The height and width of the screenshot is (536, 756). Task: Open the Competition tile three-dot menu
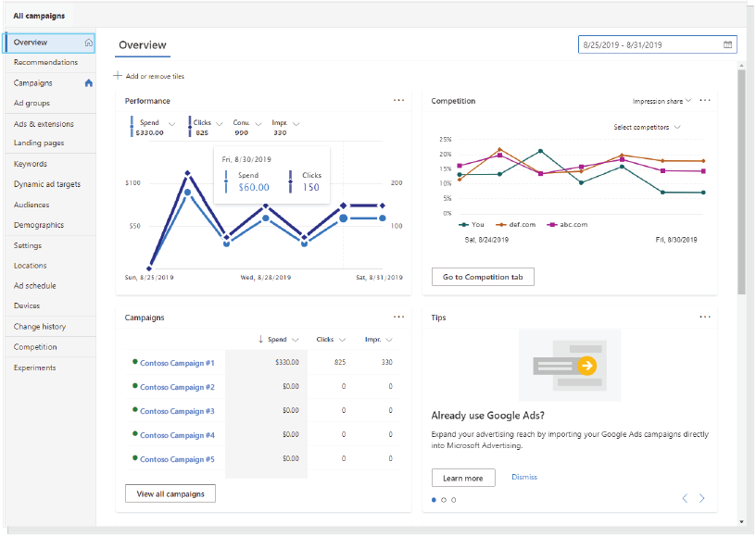click(x=705, y=100)
